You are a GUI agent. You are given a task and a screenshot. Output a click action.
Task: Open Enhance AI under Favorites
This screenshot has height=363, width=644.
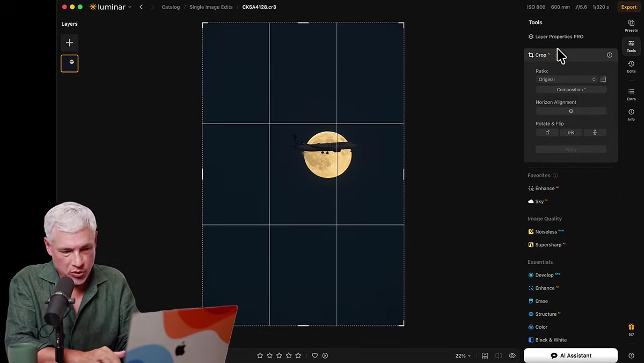(544, 188)
